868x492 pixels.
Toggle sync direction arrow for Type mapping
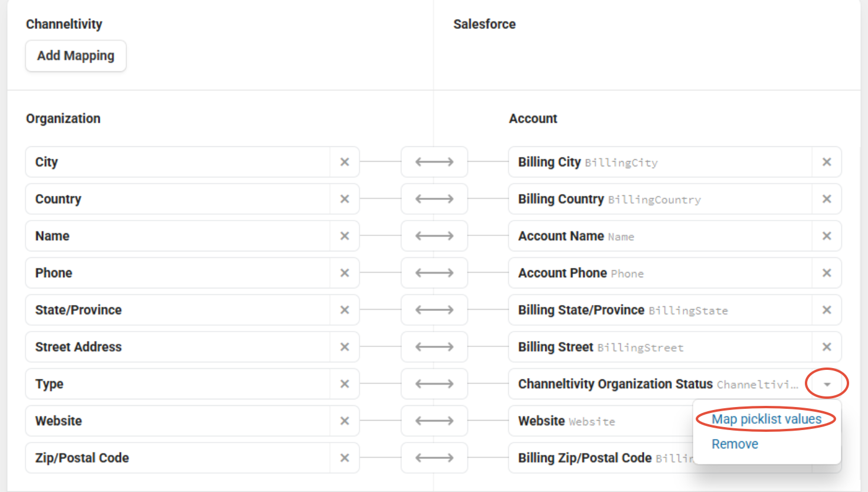tap(434, 384)
